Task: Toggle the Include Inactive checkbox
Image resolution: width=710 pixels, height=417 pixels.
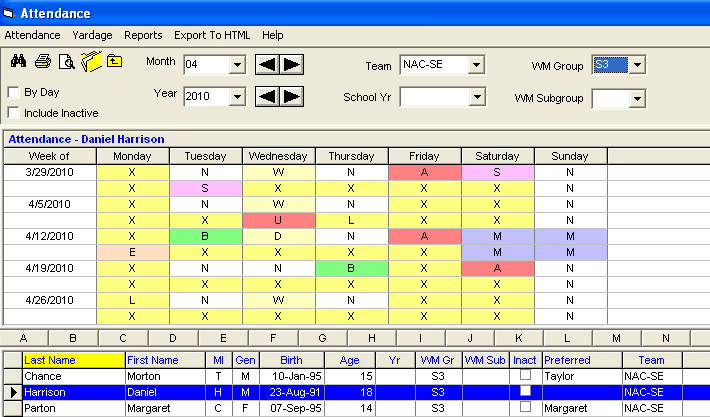Action: (14, 112)
